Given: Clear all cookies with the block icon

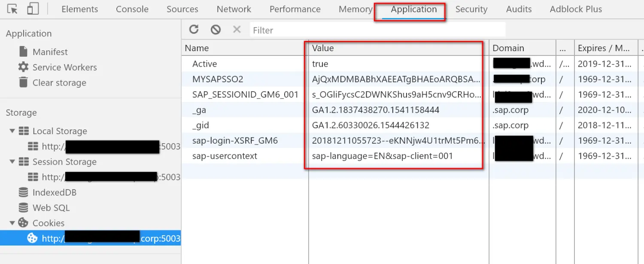Looking at the screenshot, I should [216, 29].
